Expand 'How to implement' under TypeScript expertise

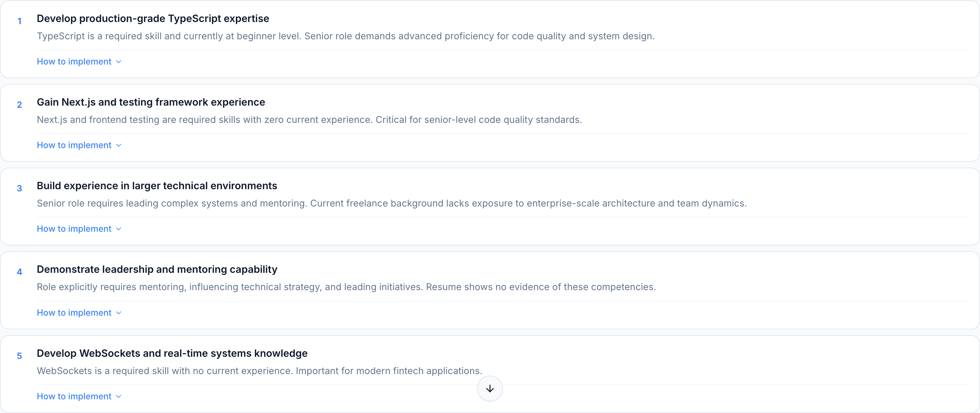point(74,61)
